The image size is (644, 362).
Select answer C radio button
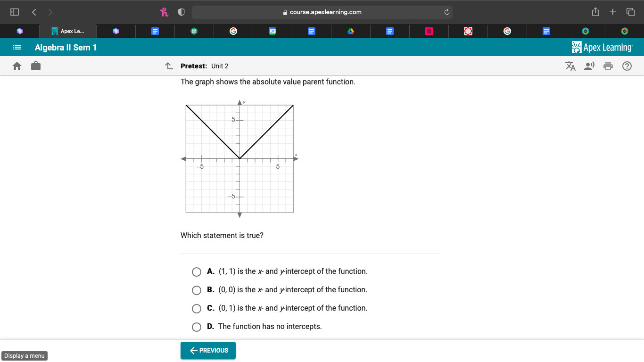pyautogui.click(x=197, y=309)
